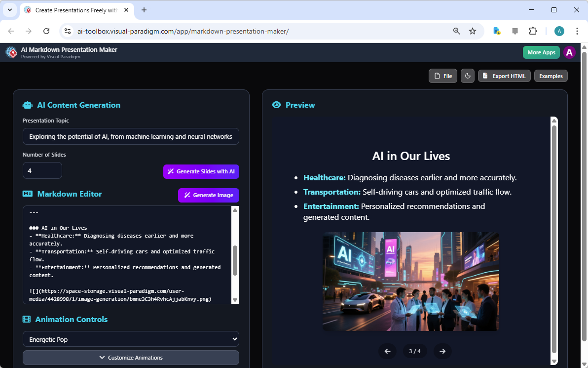Click the MD icon next to Markdown Editor

pyautogui.click(x=27, y=194)
